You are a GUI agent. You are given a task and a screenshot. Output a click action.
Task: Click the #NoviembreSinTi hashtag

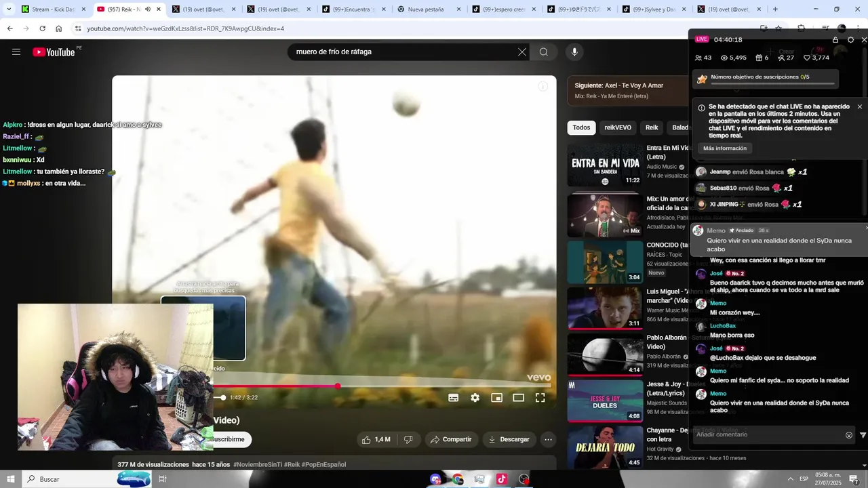click(x=258, y=464)
